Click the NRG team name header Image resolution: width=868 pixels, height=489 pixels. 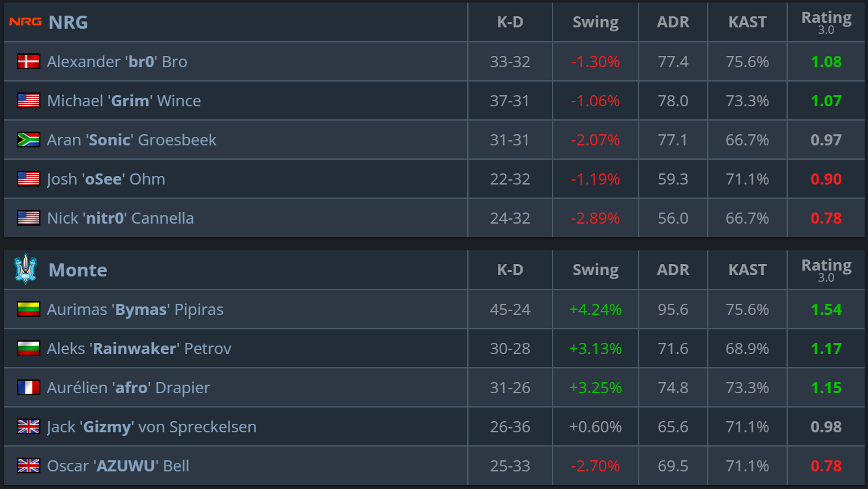(68, 22)
